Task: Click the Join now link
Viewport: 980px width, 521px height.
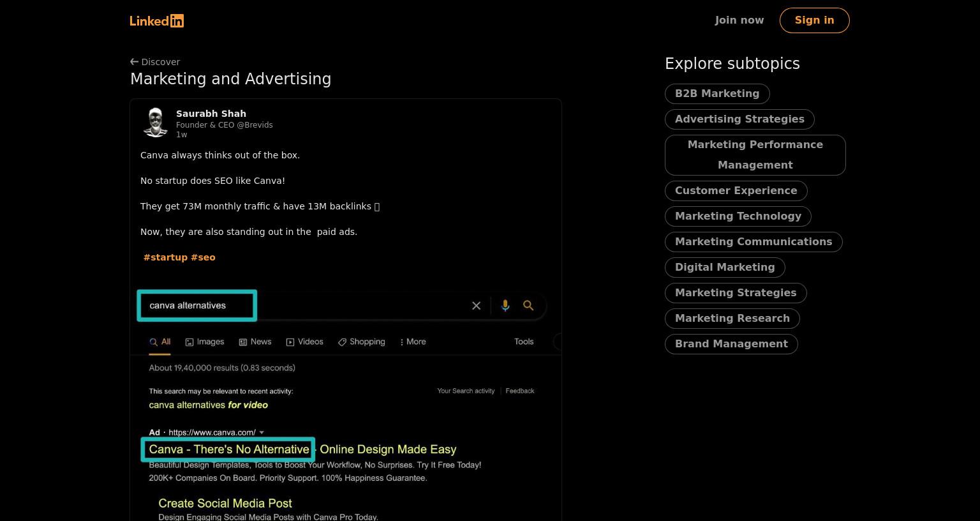Action: pos(739,20)
